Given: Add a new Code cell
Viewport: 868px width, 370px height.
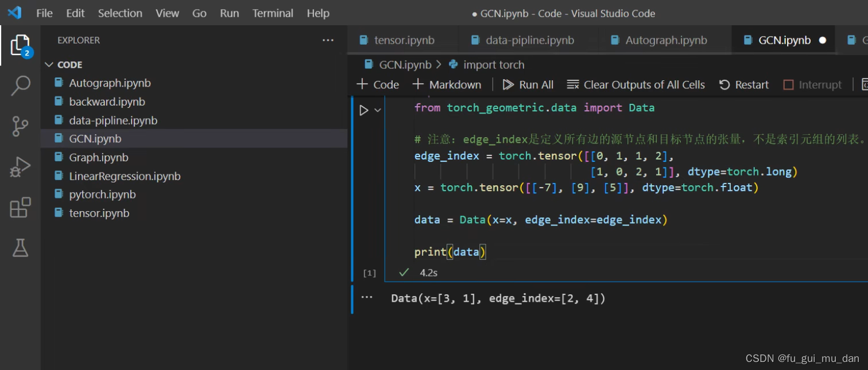Looking at the screenshot, I should [x=378, y=85].
